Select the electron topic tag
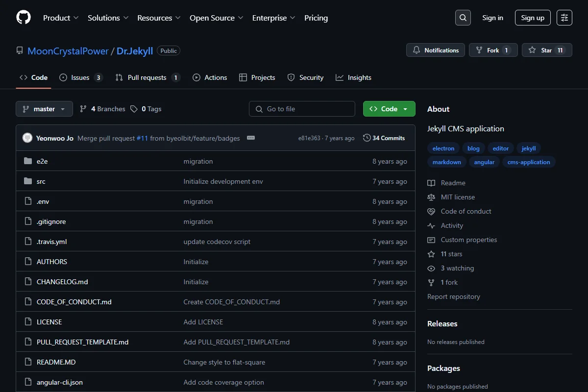Image resolution: width=588 pixels, height=392 pixels. (x=443, y=148)
